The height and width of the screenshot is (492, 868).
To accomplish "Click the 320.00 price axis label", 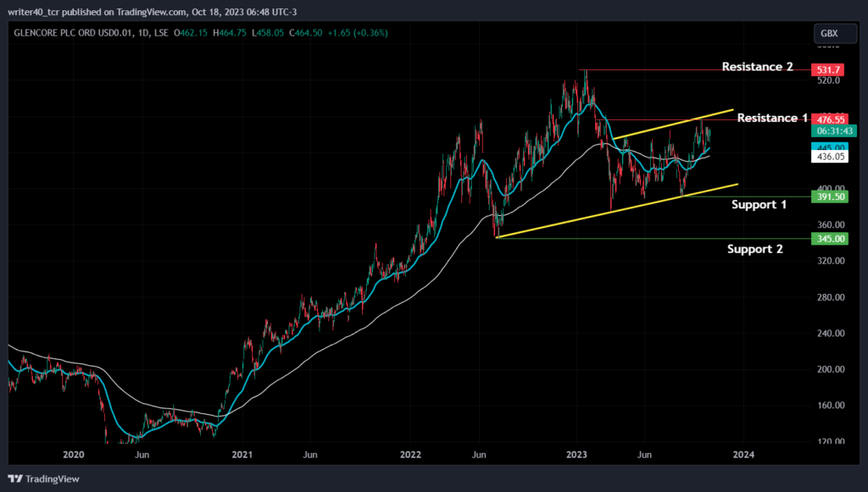I will coord(831,261).
